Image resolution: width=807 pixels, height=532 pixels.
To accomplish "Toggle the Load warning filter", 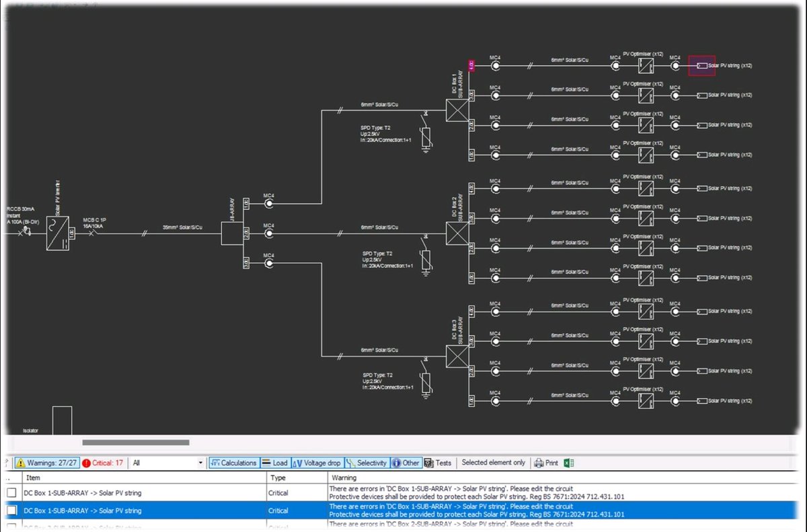I will [274, 463].
